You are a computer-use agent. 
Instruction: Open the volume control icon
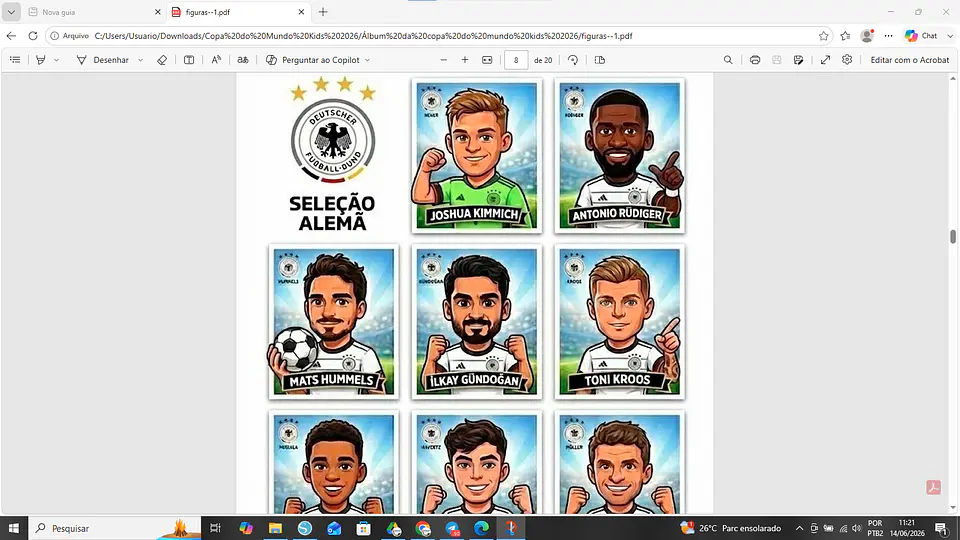[857, 528]
